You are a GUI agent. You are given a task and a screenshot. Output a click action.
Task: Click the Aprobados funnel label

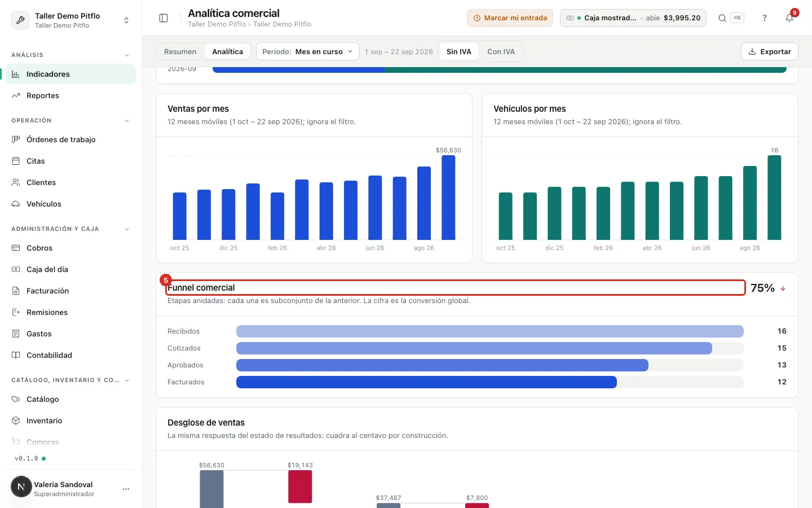tap(186, 365)
